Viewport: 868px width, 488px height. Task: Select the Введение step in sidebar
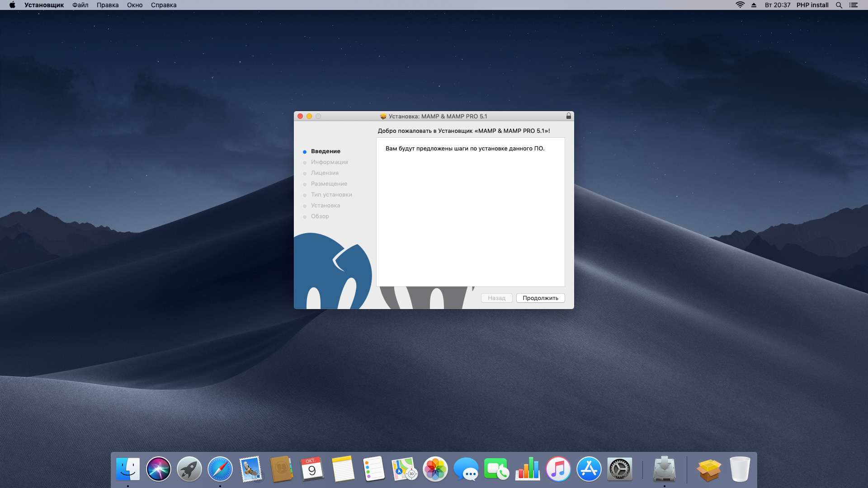(x=325, y=151)
